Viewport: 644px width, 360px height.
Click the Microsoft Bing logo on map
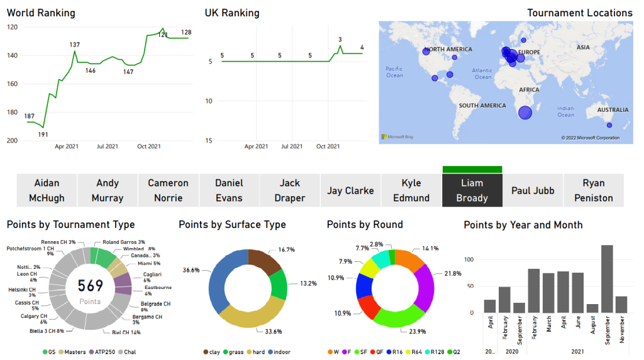click(x=396, y=136)
